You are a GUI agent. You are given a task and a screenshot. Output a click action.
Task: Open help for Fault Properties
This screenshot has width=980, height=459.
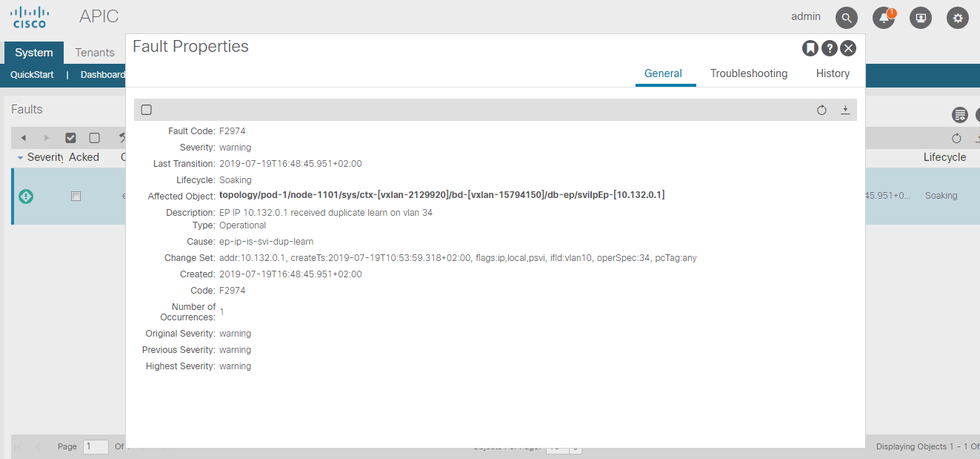[829, 47]
